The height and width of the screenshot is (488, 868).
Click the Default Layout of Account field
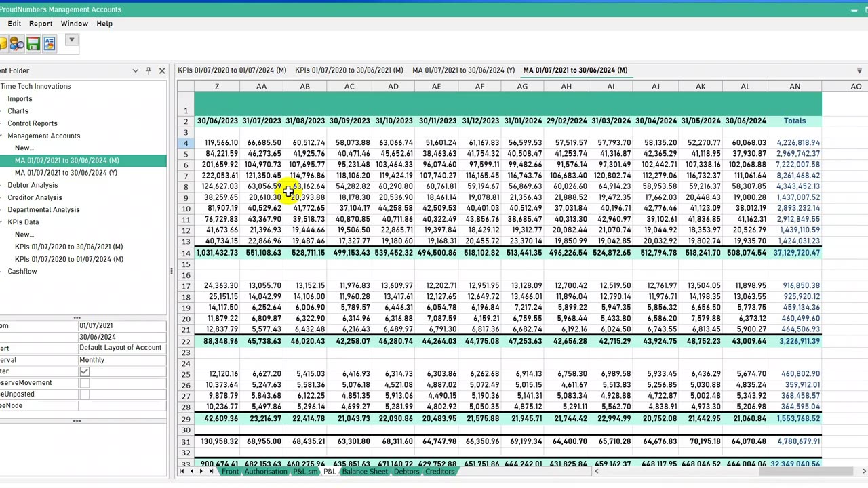tap(122, 348)
